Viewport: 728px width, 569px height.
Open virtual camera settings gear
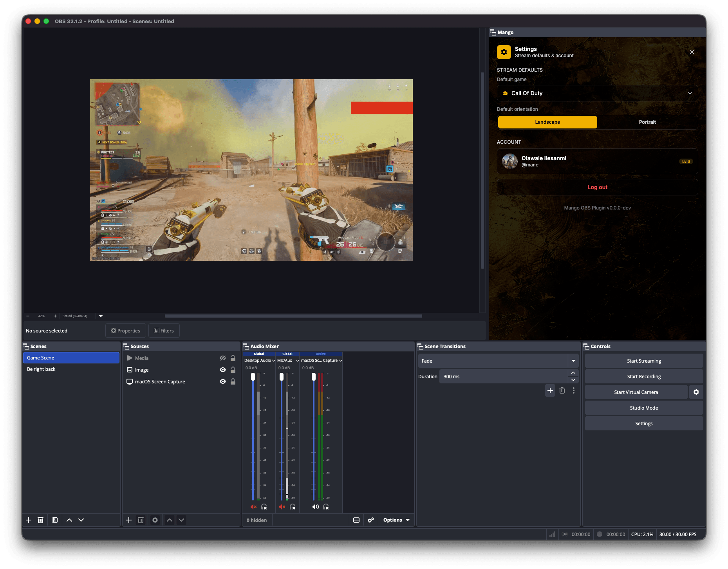[696, 392]
